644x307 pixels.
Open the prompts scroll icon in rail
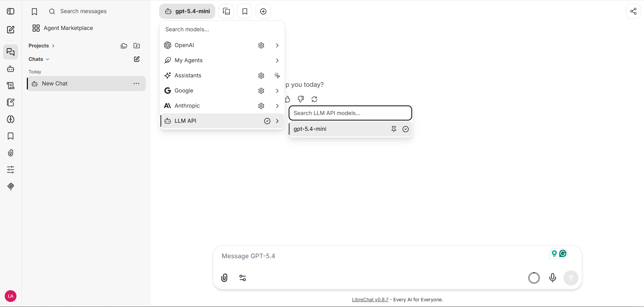pos(11,86)
